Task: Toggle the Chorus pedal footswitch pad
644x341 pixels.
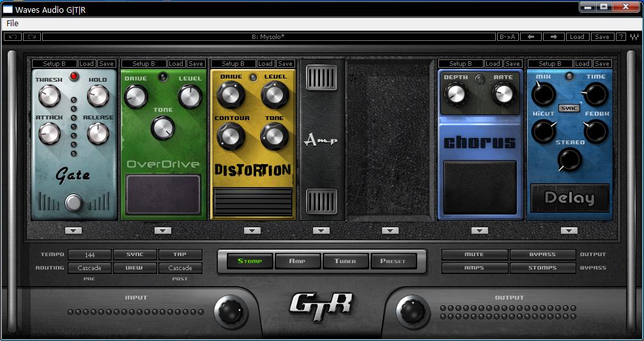Action: tap(480, 188)
